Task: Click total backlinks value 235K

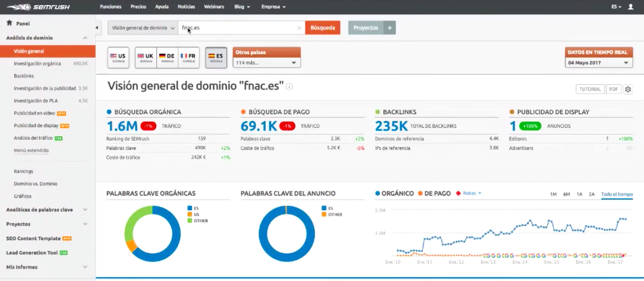Action: pos(391,126)
